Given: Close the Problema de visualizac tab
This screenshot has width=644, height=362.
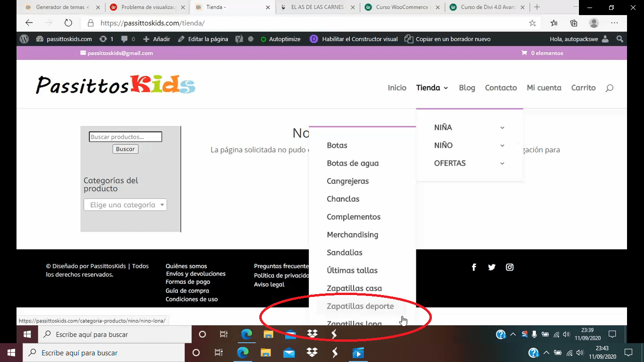Looking at the screenshot, I should coord(182,7).
